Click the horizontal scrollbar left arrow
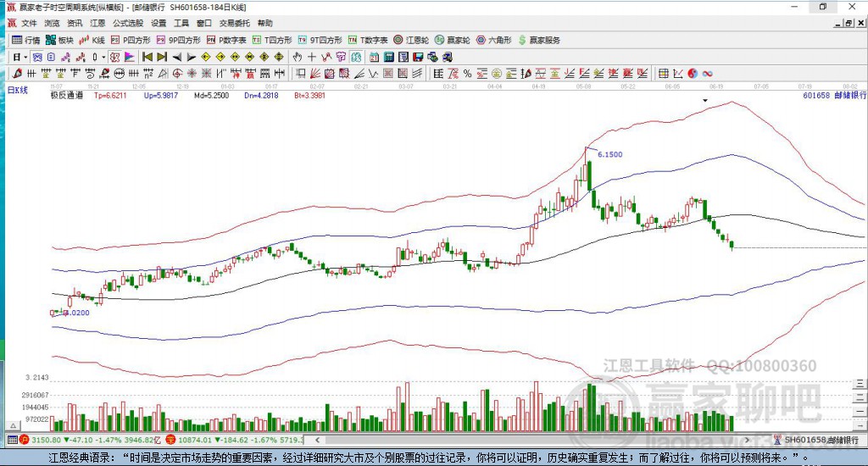The width and height of the screenshot is (868, 466). pyautogui.click(x=318, y=440)
